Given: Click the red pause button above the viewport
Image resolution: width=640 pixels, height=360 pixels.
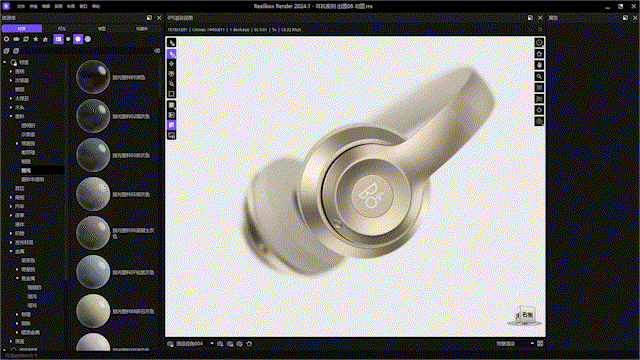Looking at the screenshot, I should (x=540, y=29).
